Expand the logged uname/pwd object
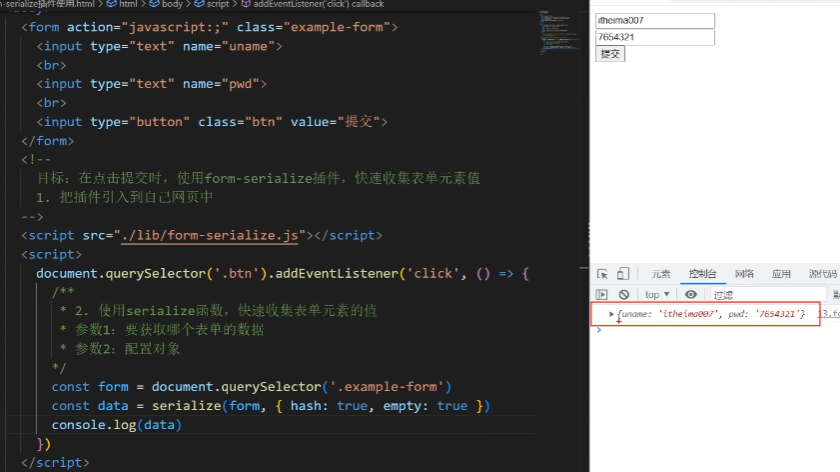 (611, 314)
